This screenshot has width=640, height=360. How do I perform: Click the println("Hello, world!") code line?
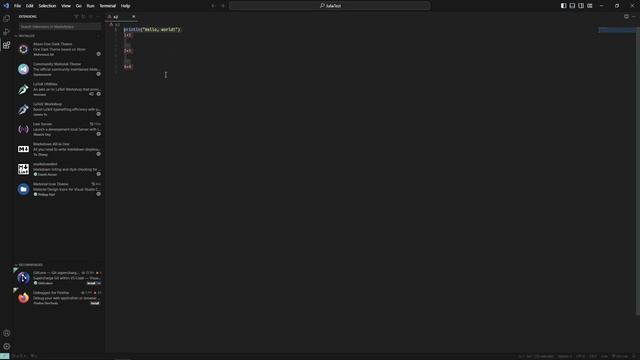point(152,29)
